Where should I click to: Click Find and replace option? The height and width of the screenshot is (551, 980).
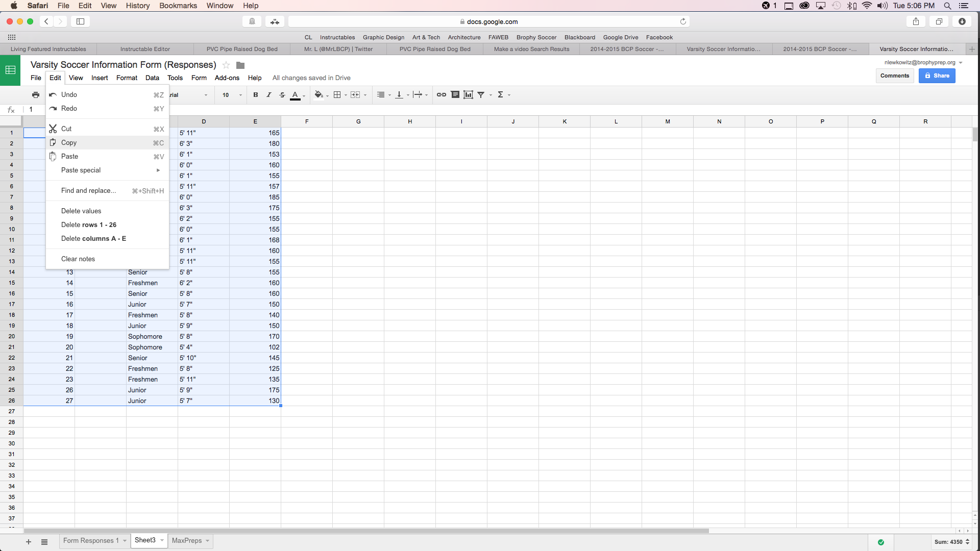[x=88, y=190]
